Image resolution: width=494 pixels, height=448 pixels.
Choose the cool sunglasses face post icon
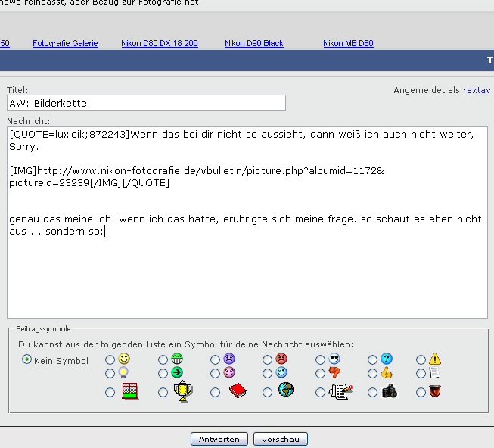(x=334, y=359)
